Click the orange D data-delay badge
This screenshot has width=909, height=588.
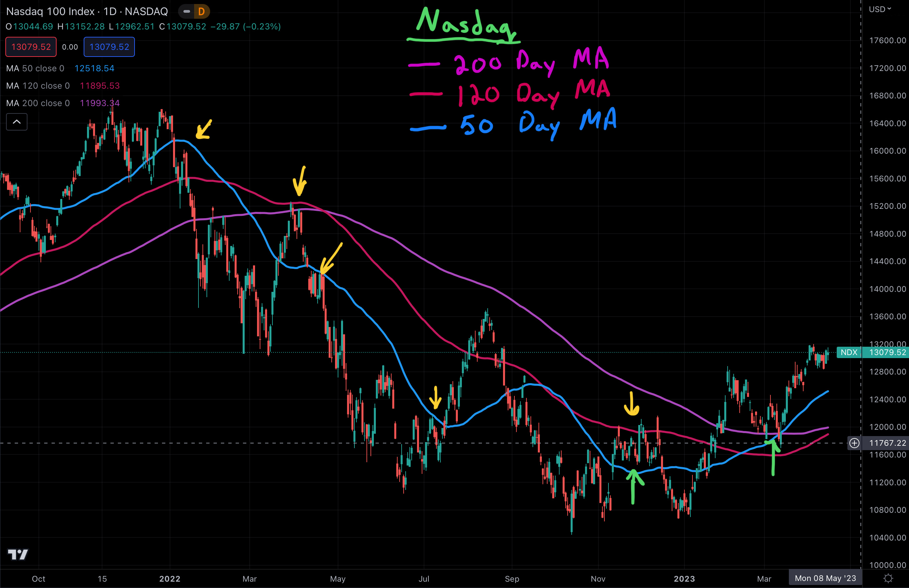click(201, 11)
